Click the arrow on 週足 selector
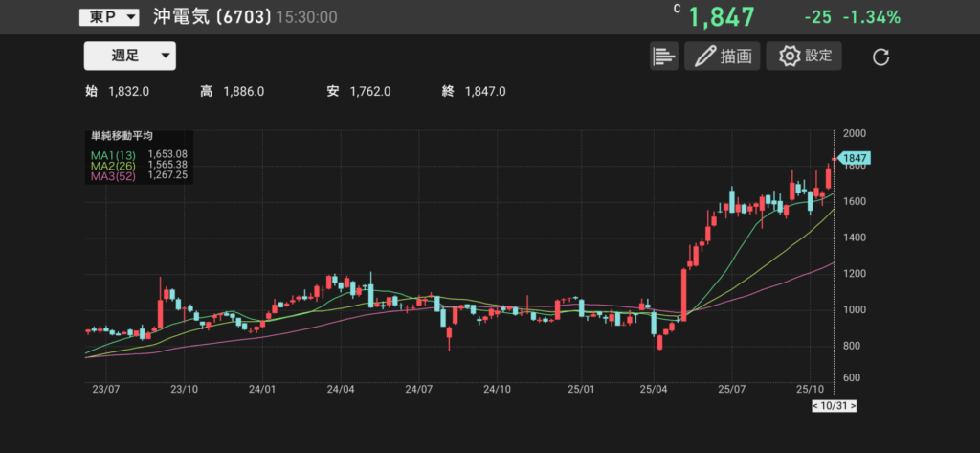The width and height of the screenshot is (980, 453). tap(166, 56)
